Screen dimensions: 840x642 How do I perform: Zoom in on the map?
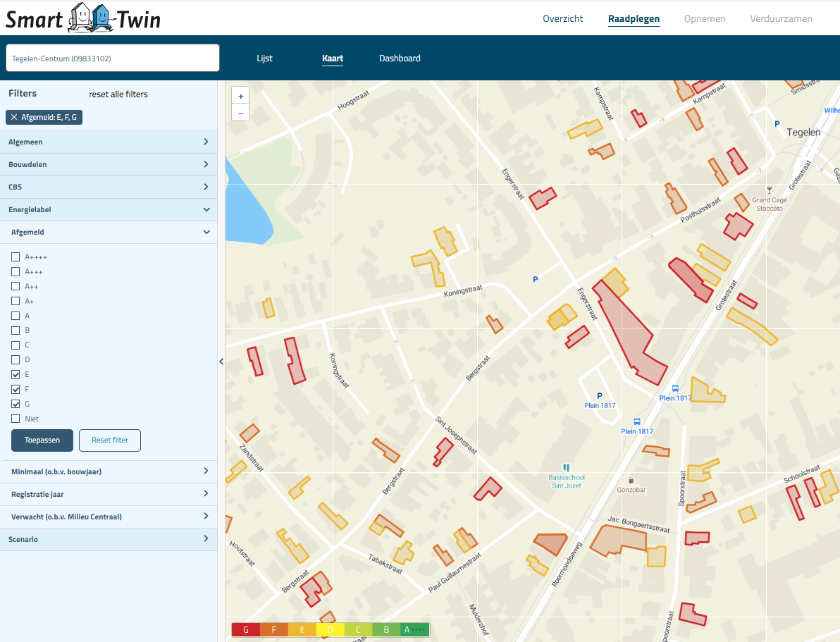240,96
